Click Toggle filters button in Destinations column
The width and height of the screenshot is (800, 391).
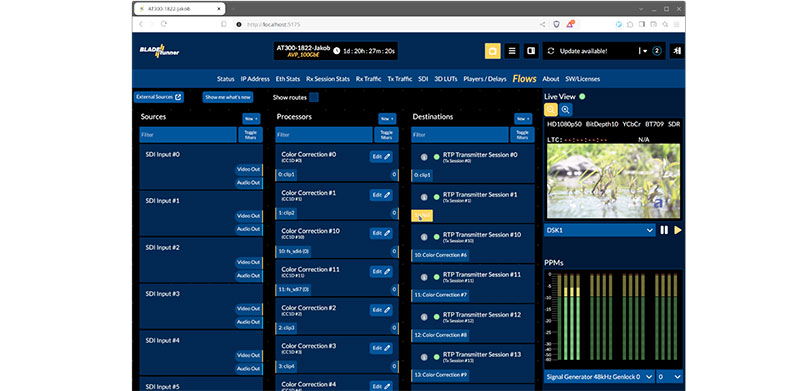click(x=522, y=135)
